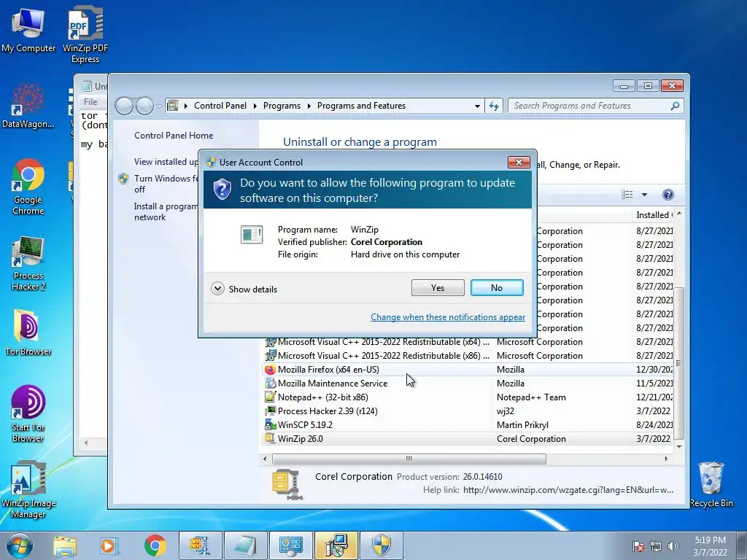Open the File menu in Notepad window
This screenshot has width=747, height=560.
[x=90, y=101]
